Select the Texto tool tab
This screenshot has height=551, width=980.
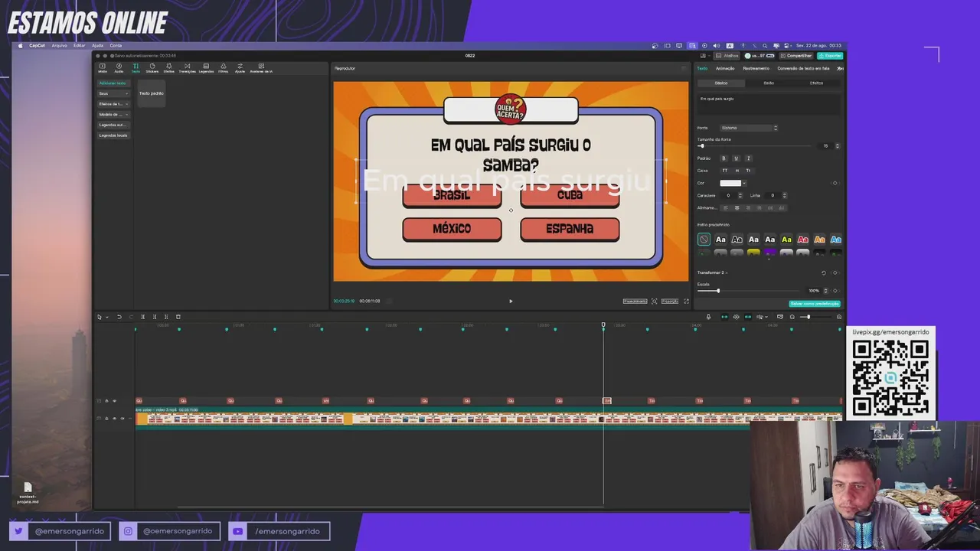[x=136, y=68]
